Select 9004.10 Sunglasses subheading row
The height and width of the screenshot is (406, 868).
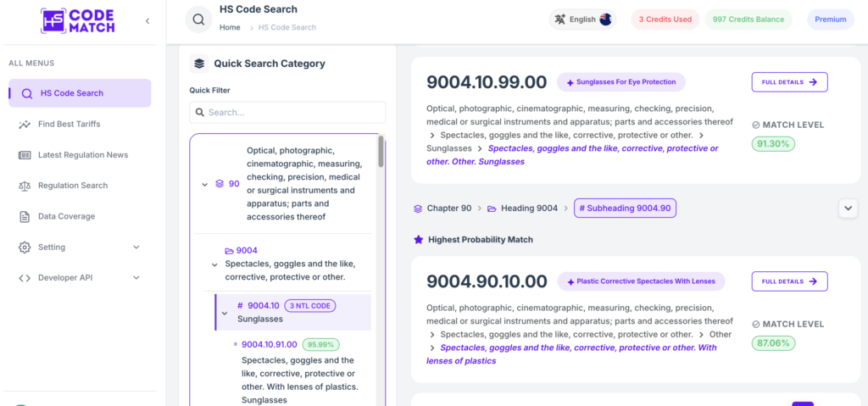(292, 313)
